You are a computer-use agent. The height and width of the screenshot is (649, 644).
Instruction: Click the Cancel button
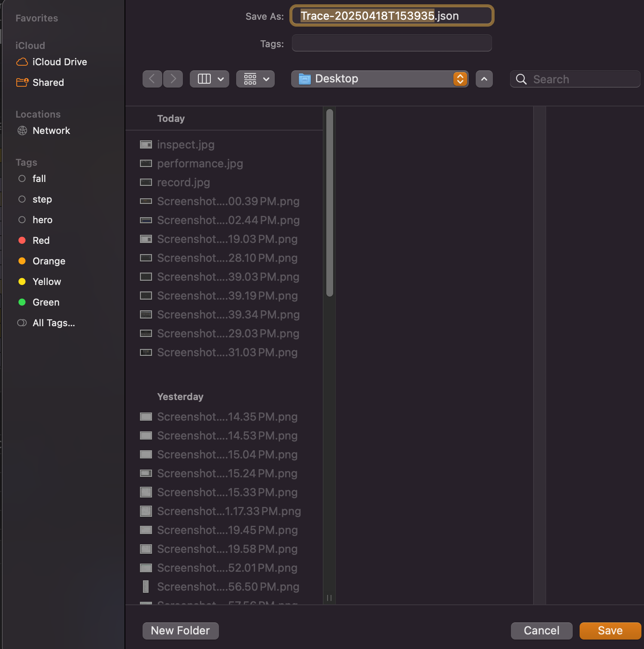[541, 631]
